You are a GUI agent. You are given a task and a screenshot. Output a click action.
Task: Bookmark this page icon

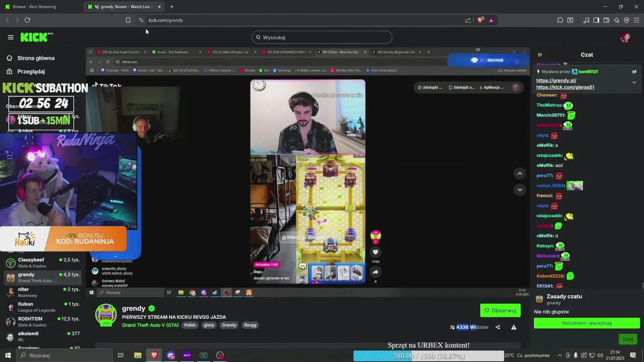(128, 20)
